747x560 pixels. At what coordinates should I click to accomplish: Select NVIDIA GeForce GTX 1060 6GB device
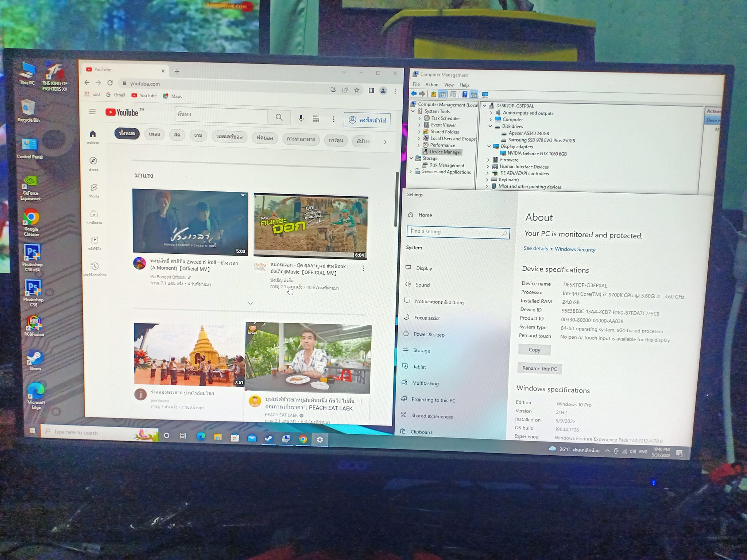pos(537,153)
